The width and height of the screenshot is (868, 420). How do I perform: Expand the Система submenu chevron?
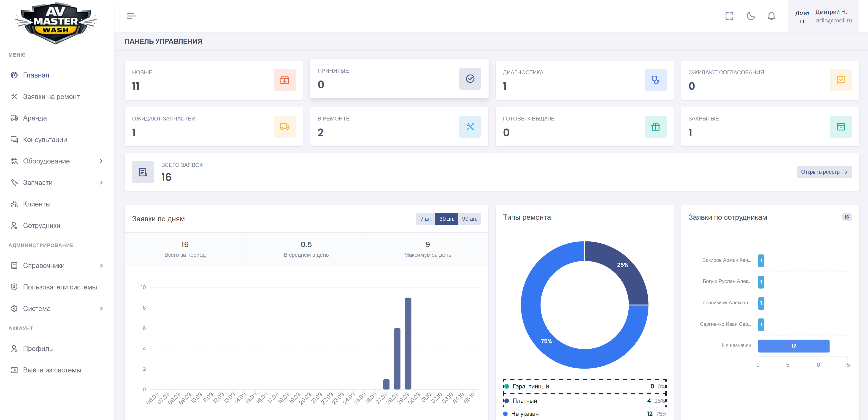point(101,309)
